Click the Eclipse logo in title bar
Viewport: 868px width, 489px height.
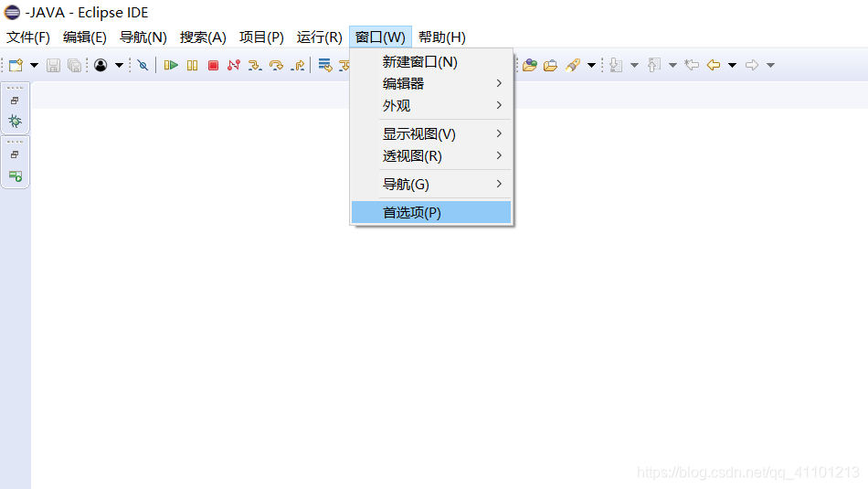pyautogui.click(x=12, y=12)
